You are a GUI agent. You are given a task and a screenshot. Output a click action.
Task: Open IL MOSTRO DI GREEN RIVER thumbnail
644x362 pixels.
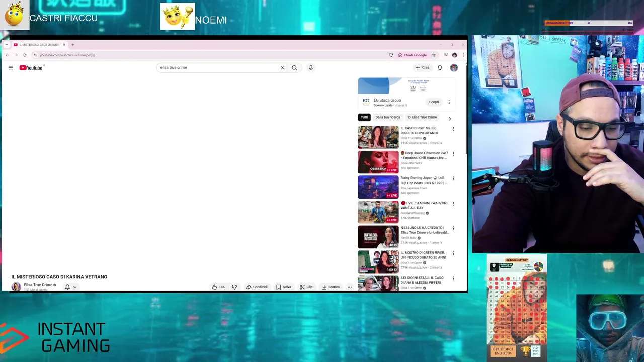point(378,261)
